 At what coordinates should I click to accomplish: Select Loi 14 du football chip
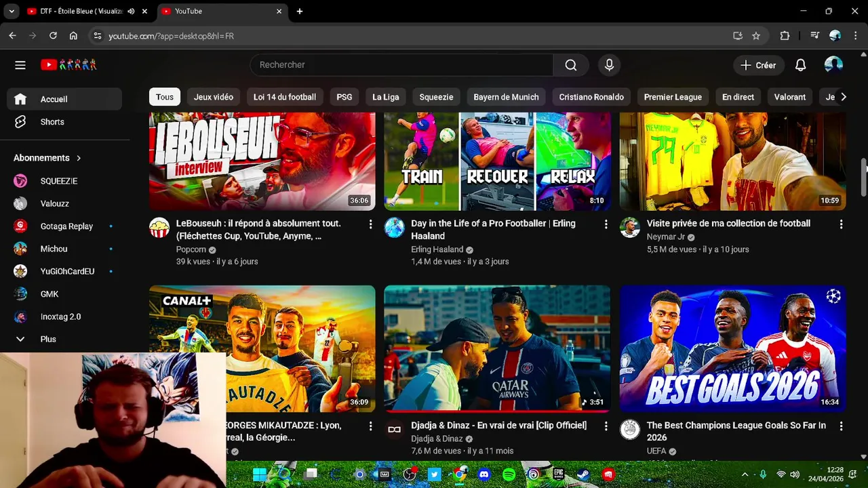(285, 97)
